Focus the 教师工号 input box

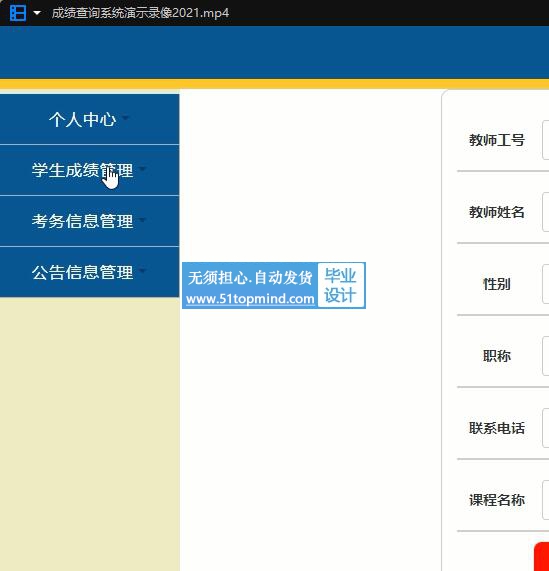point(545,140)
